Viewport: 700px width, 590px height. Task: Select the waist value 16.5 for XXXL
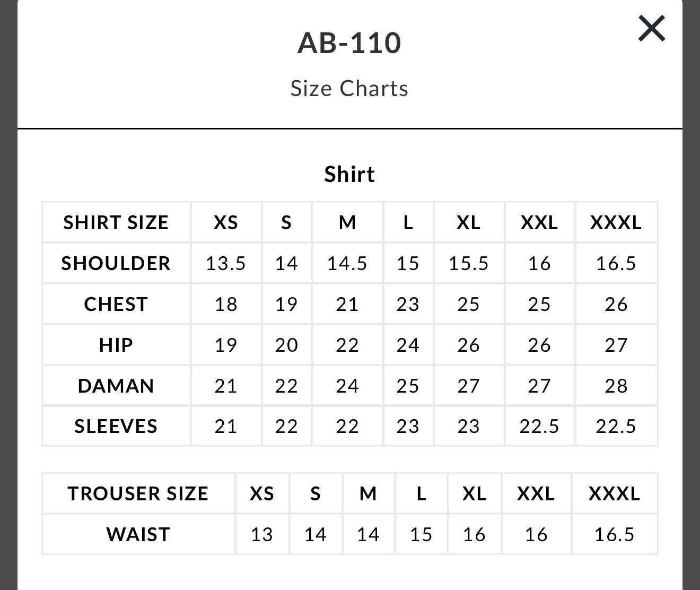(614, 534)
